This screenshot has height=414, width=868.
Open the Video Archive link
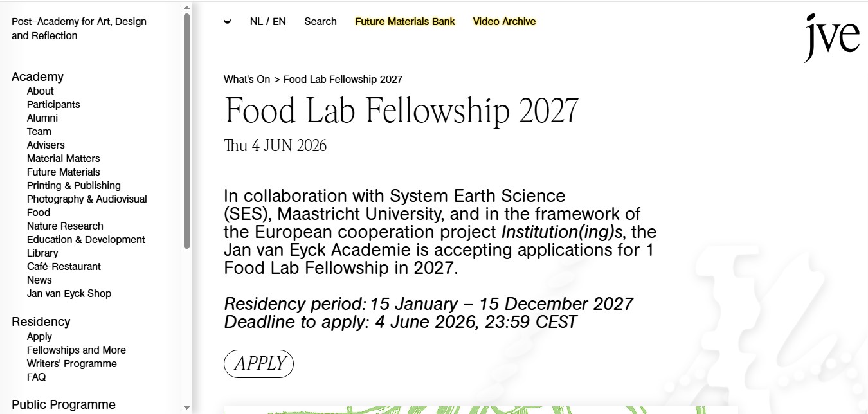click(504, 22)
